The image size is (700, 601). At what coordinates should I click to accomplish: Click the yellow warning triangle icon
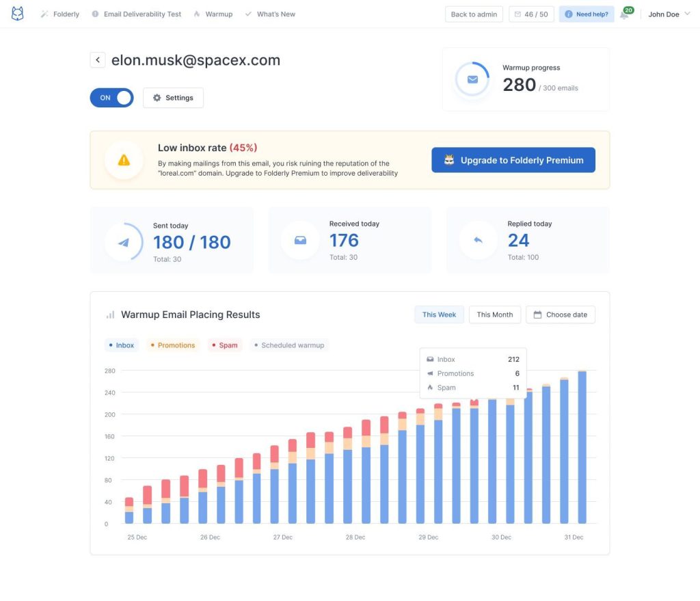[x=124, y=160]
